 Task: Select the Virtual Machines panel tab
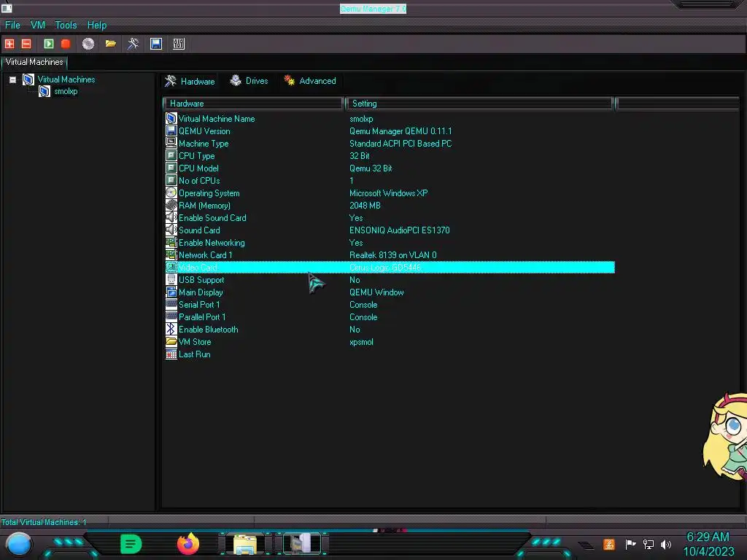coord(34,63)
